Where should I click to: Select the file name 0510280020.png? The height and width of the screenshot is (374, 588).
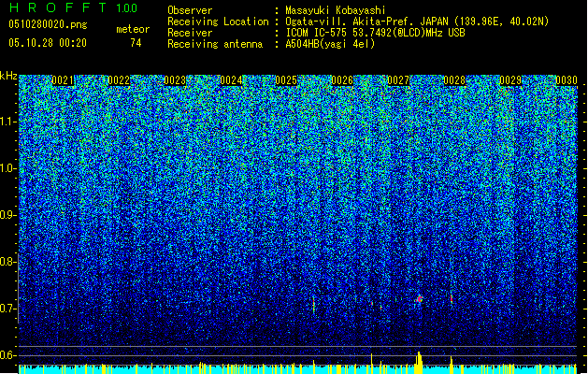(48, 24)
